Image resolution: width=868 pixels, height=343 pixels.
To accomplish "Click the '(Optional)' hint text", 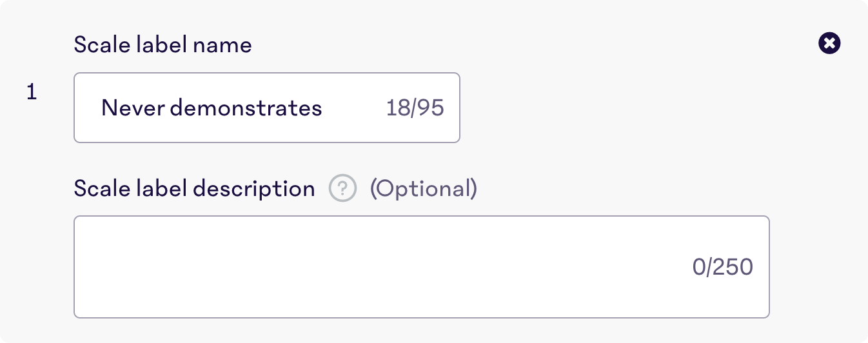I will click(x=423, y=189).
